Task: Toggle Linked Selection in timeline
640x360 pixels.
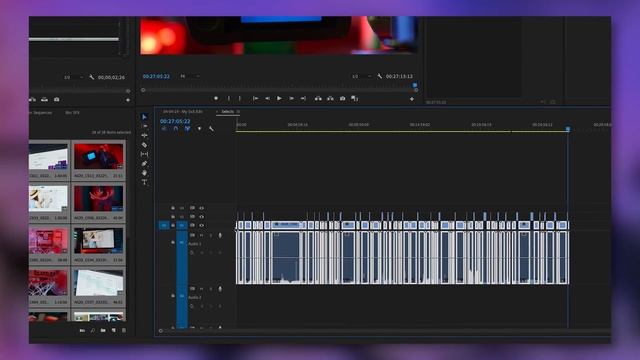Action: click(x=187, y=129)
